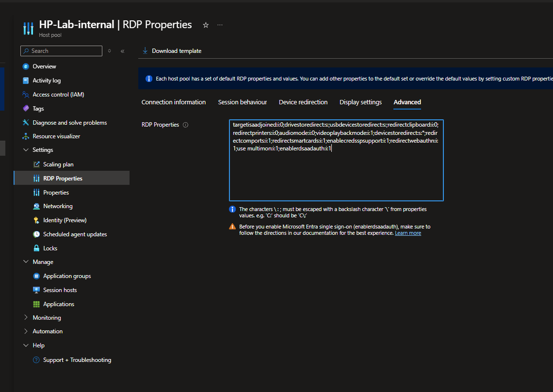553x392 pixels.
Task: Open the Learn more link
Action: (x=408, y=233)
